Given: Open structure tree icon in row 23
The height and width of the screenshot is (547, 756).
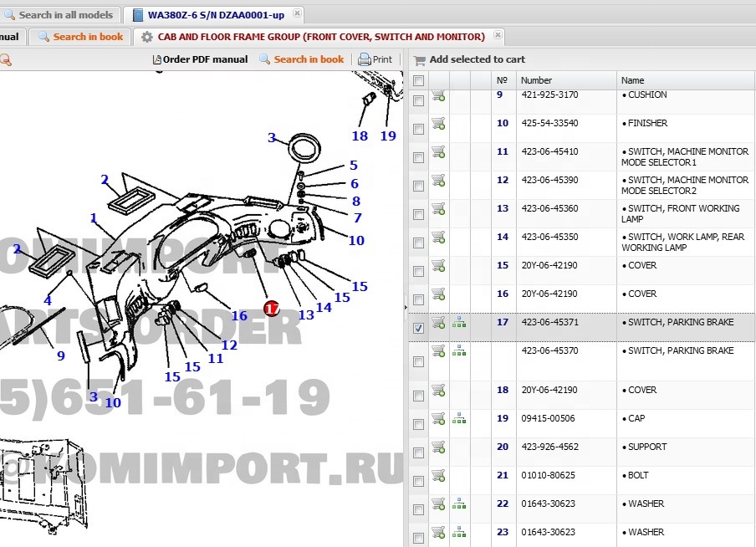Looking at the screenshot, I should pyautogui.click(x=459, y=532).
